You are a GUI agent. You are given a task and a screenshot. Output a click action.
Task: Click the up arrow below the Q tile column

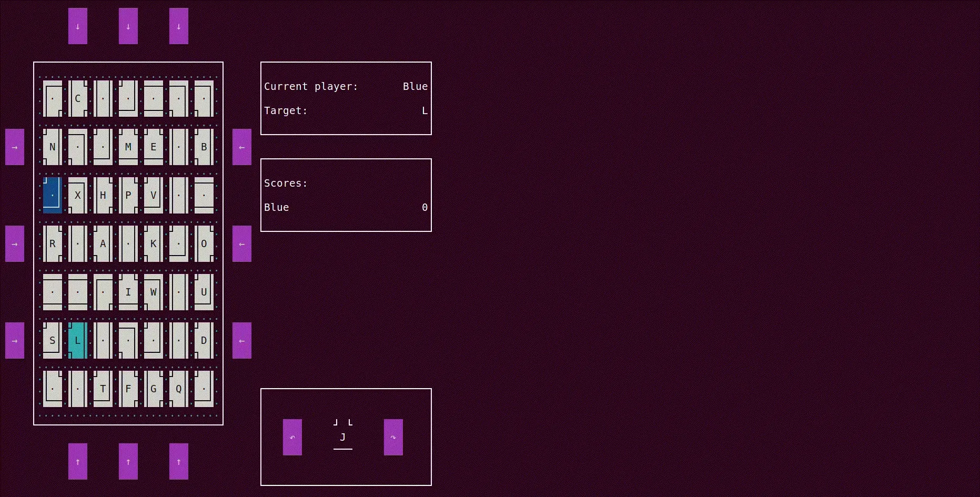point(179,461)
